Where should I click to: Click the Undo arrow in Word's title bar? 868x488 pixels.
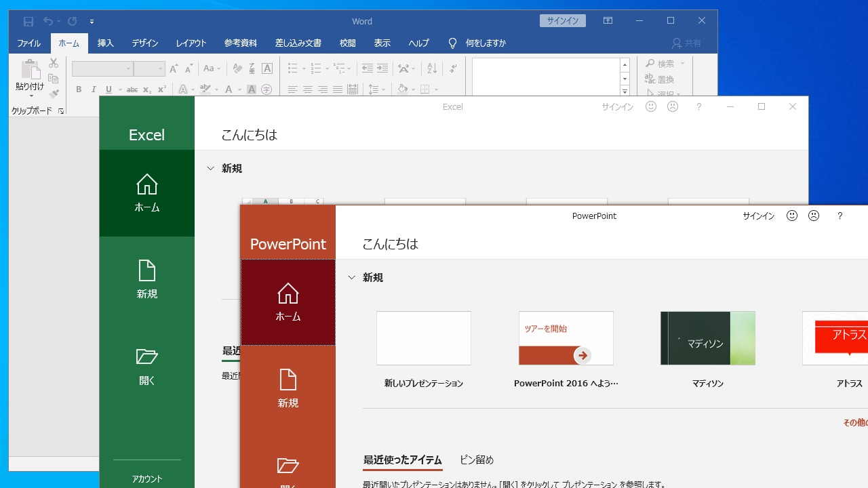click(x=47, y=21)
